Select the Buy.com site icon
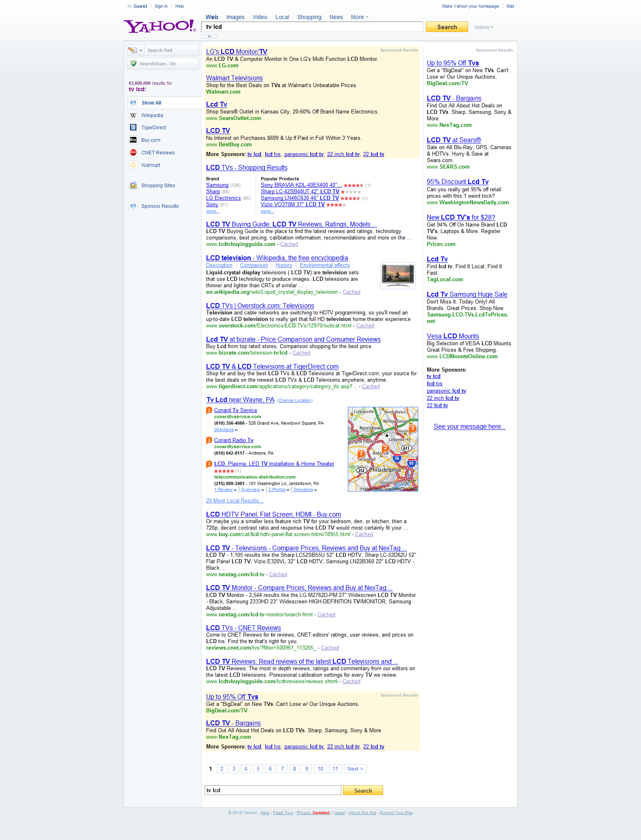This screenshot has height=840, width=641. pos(133,140)
